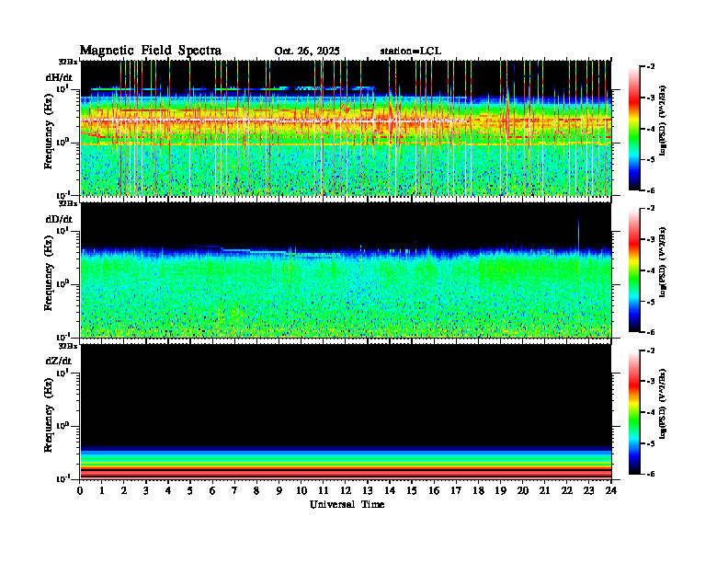Click the '32Hz' label above dZ/dt axis

click(68, 346)
